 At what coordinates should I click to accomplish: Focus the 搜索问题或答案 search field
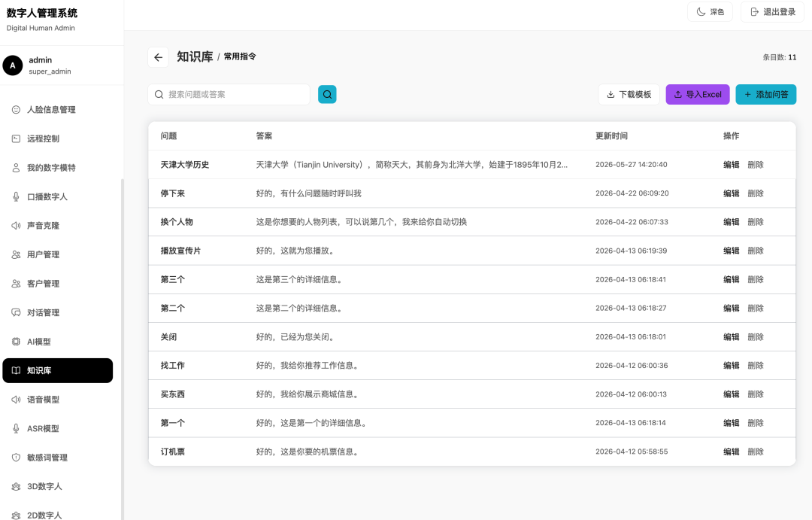(x=229, y=94)
